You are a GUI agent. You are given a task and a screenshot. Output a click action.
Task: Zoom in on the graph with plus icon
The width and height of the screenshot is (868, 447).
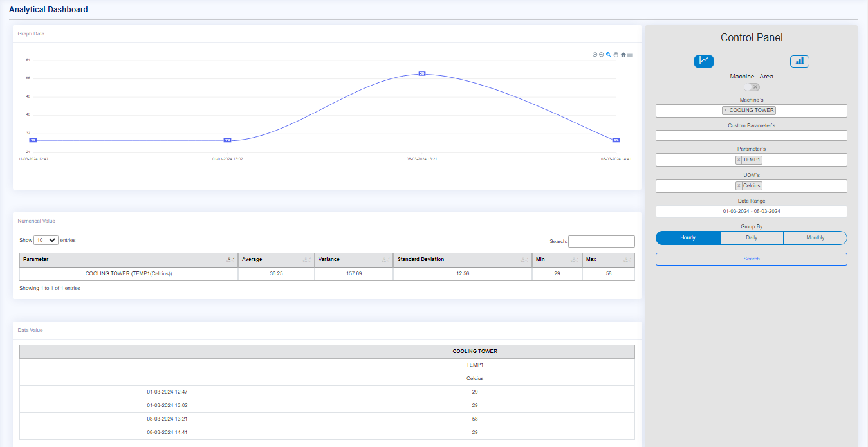[595, 55]
